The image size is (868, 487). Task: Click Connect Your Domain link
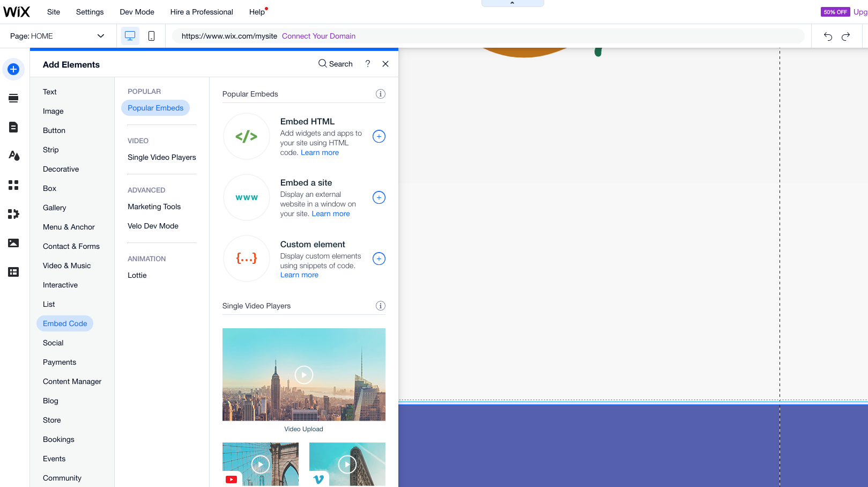319,36
